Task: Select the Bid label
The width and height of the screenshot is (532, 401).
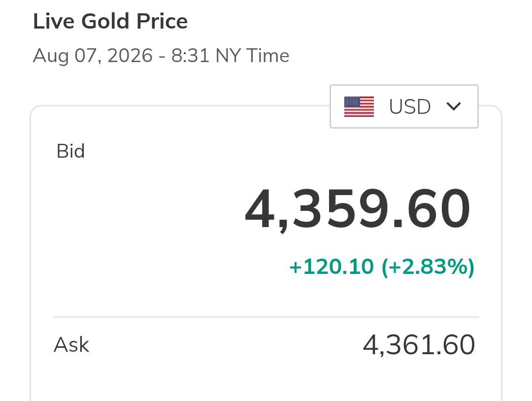Action: 70,151
